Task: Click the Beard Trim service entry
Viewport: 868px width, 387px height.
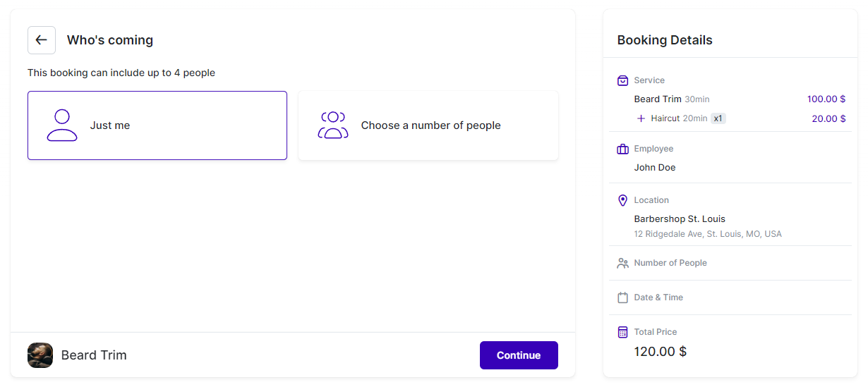Action: click(658, 99)
